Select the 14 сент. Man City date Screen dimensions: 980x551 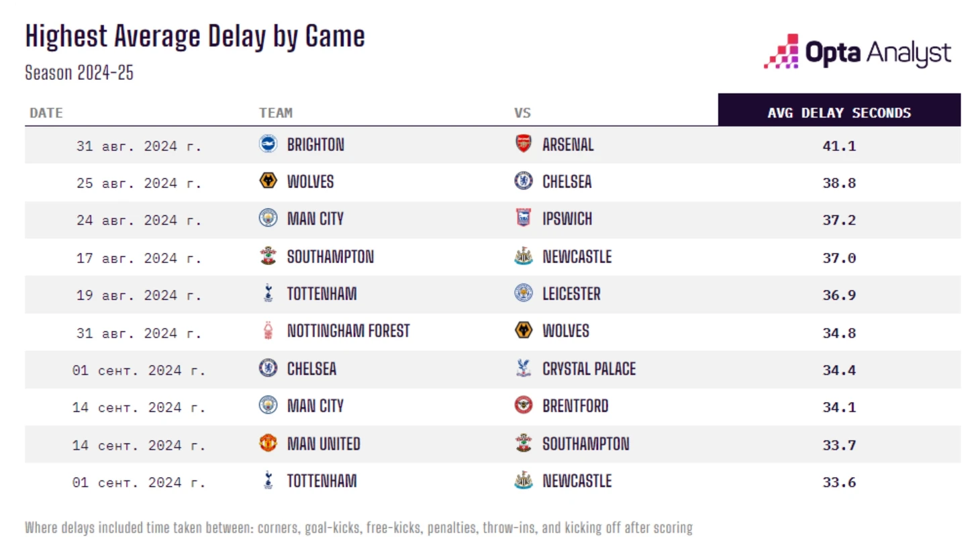(x=139, y=407)
